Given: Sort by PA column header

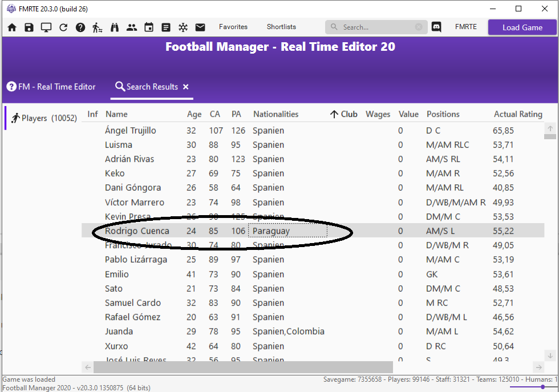Looking at the screenshot, I should coord(236,114).
